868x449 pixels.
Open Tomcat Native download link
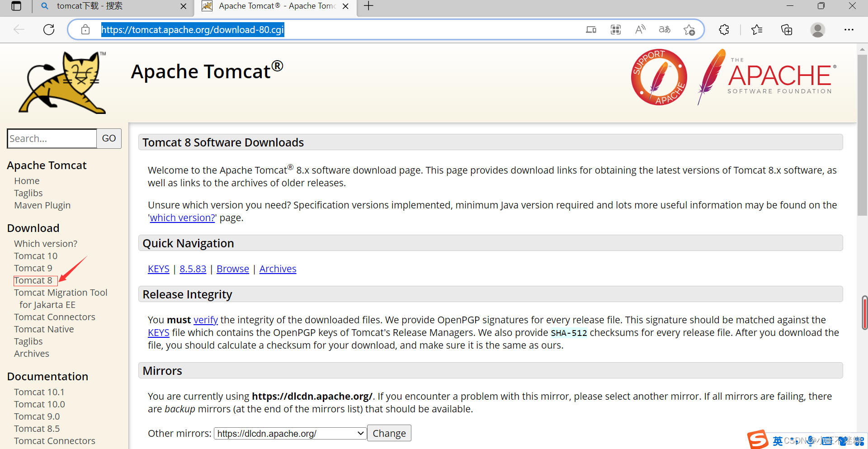click(44, 329)
